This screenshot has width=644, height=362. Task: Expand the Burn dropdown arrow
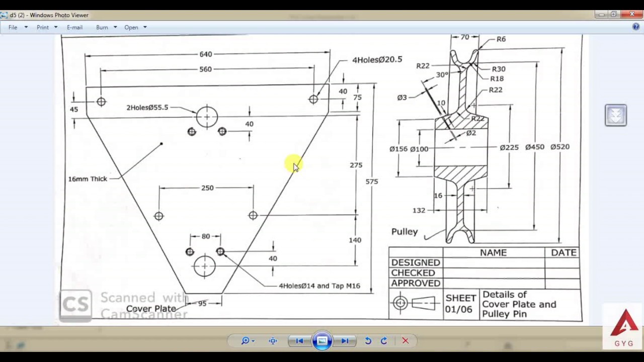115,27
